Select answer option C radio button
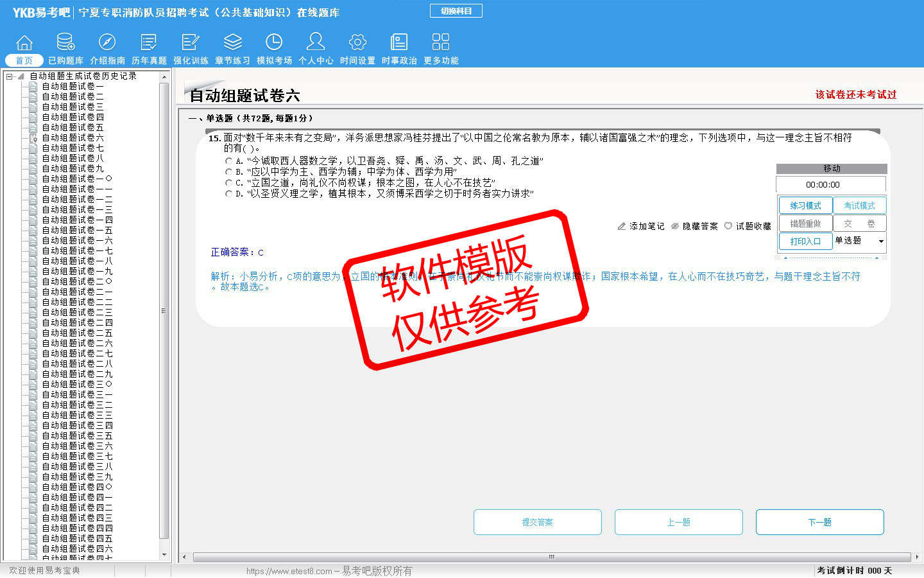The image size is (924, 578). (228, 183)
